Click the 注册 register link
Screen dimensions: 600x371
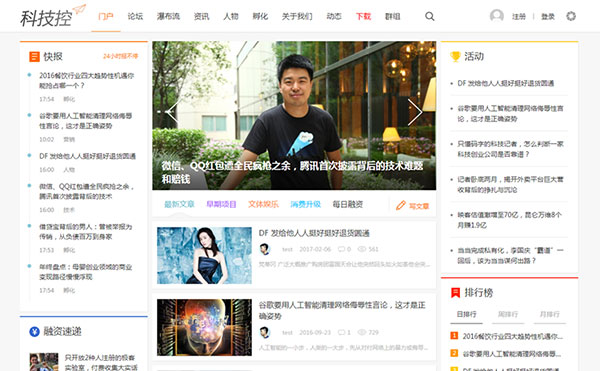[x=519, y=16]
